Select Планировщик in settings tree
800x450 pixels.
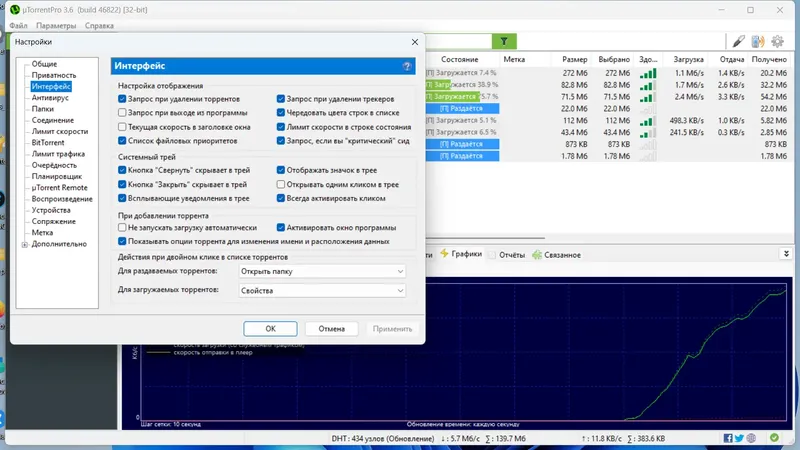pyautogui.click(x=57, y=176)
